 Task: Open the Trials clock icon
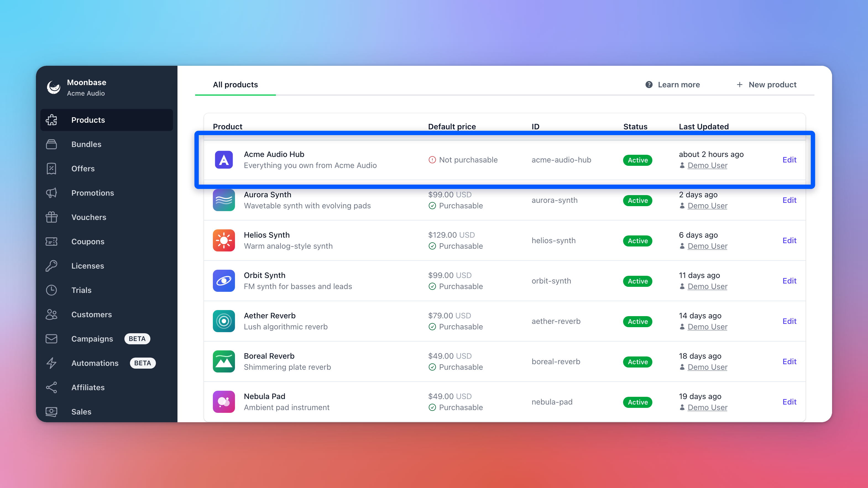[51, 290]
